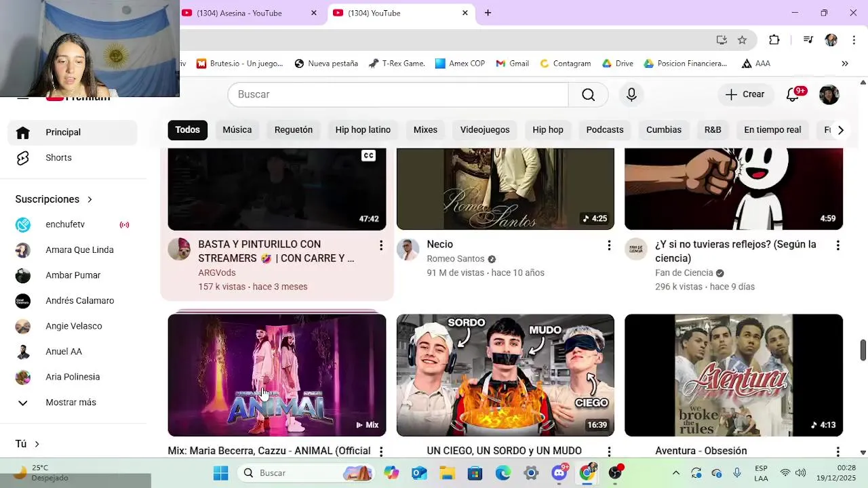Open the enchufetv channel
The image size is (868, 488).
[x=73, y=224]
